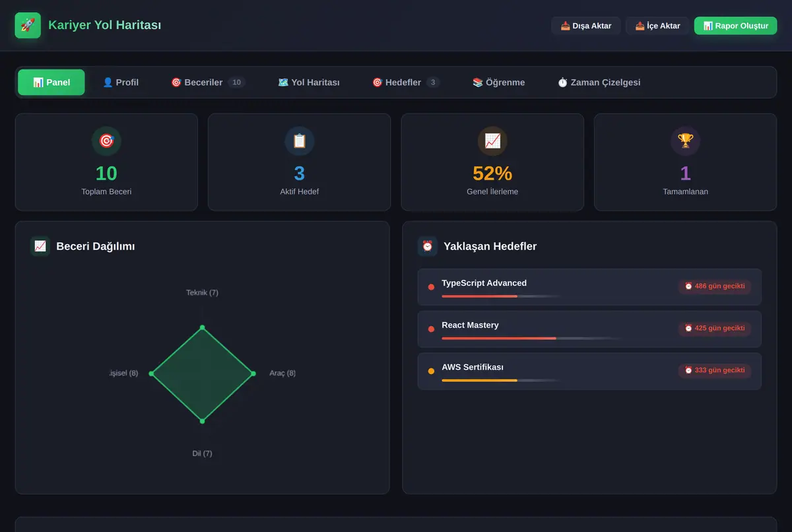This screenshot has width=792, height=532.
Task: Click the Dışa Aktar button
Action: (586, 26)
